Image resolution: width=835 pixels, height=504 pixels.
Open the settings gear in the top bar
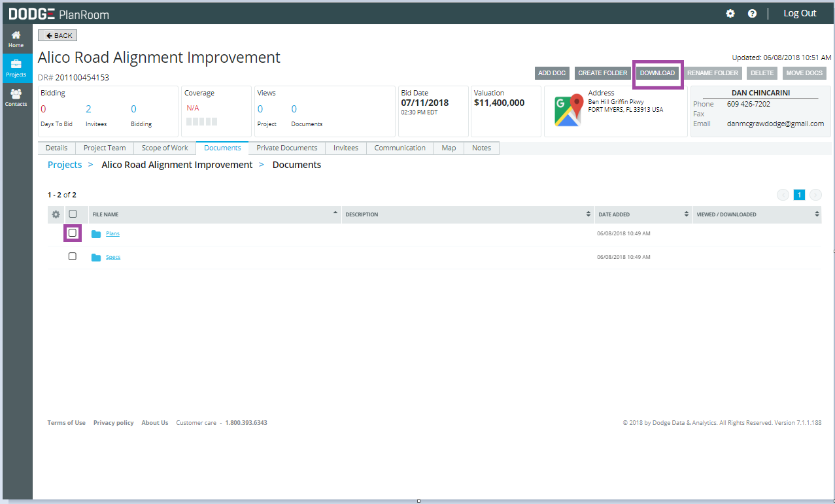[x=730, y=13]
